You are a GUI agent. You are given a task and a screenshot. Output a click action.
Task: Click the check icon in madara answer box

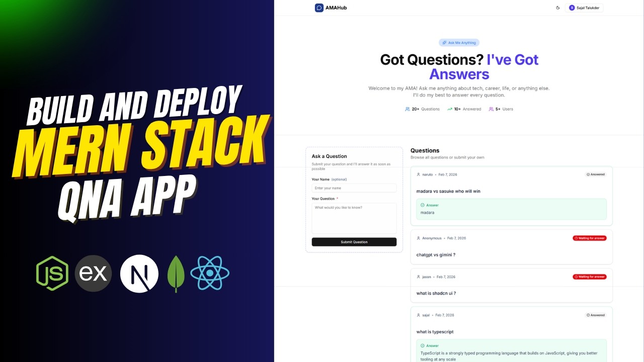pyautogui.click(x=423, y=205)
